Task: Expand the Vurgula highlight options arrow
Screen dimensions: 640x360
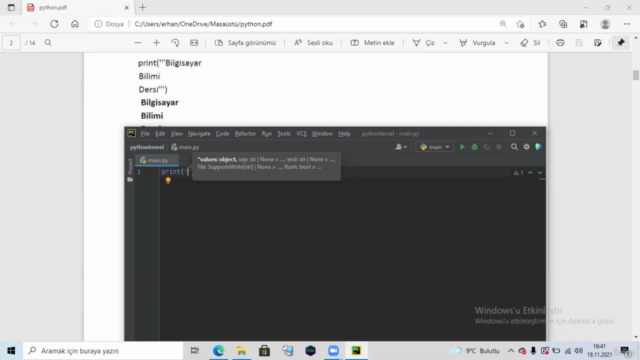Action: click(506, 43)
